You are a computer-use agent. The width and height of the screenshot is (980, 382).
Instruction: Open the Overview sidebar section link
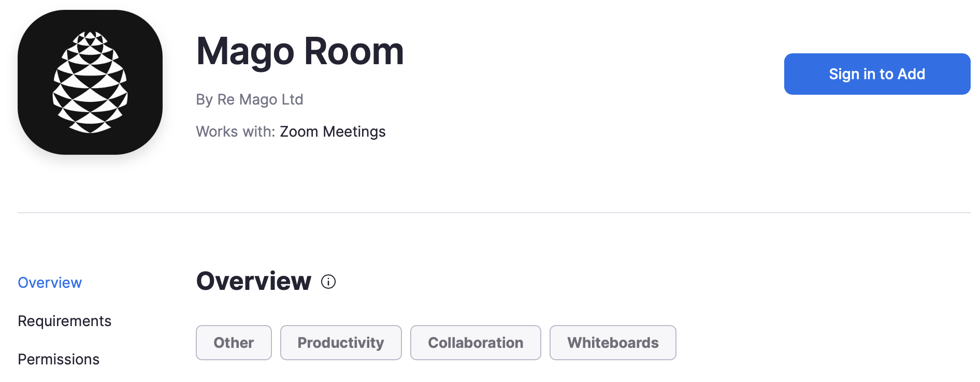click(x=50, y=283)
